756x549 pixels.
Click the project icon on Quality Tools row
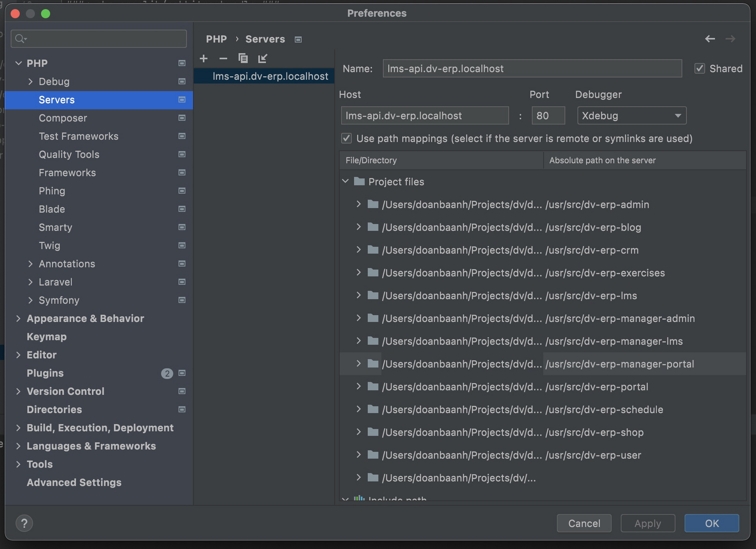[x=182, y=154]
